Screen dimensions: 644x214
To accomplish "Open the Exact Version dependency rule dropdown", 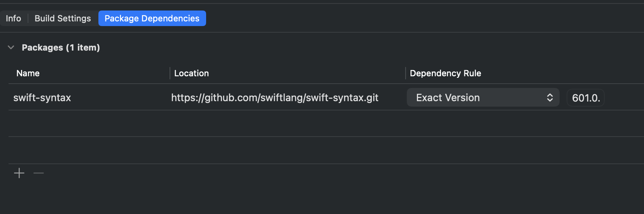I will coord(482,98).
